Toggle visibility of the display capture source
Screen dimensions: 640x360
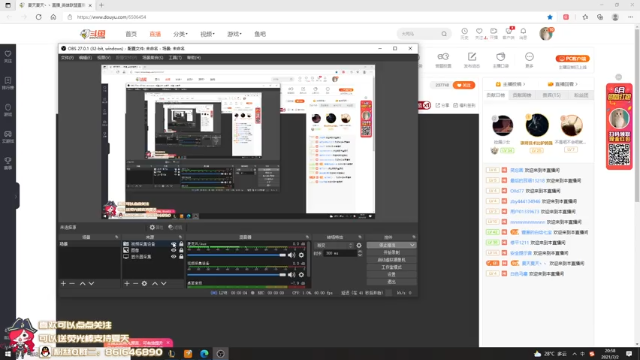coord(173,257)
